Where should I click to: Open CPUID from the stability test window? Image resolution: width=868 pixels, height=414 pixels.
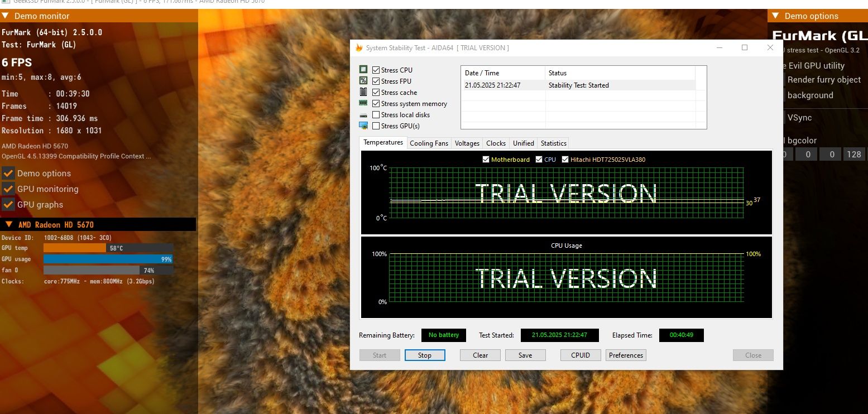point(581,355)
